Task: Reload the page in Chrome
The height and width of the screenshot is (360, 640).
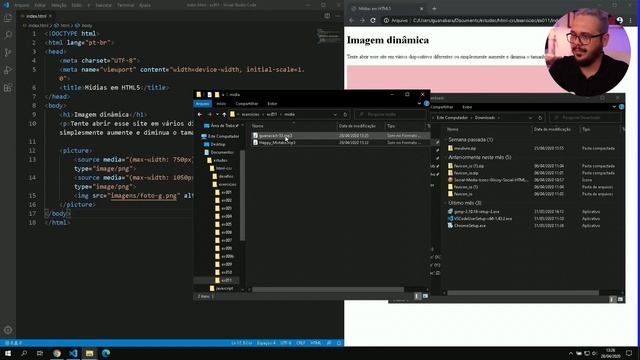Action: (x=373, y=20)
